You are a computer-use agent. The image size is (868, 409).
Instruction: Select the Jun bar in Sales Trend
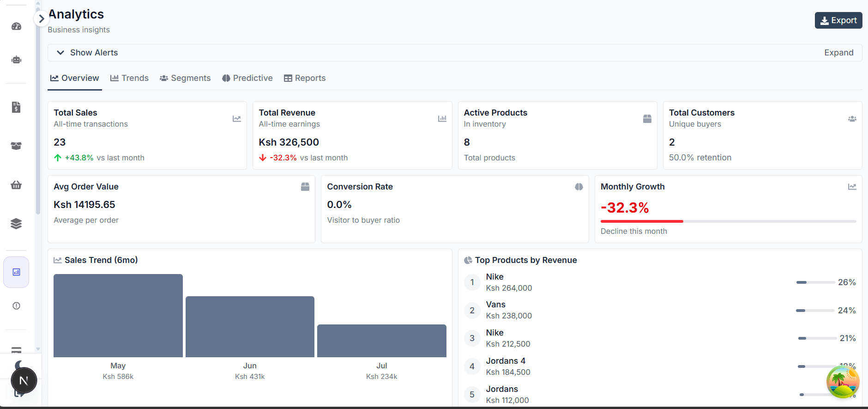point(250,327)
